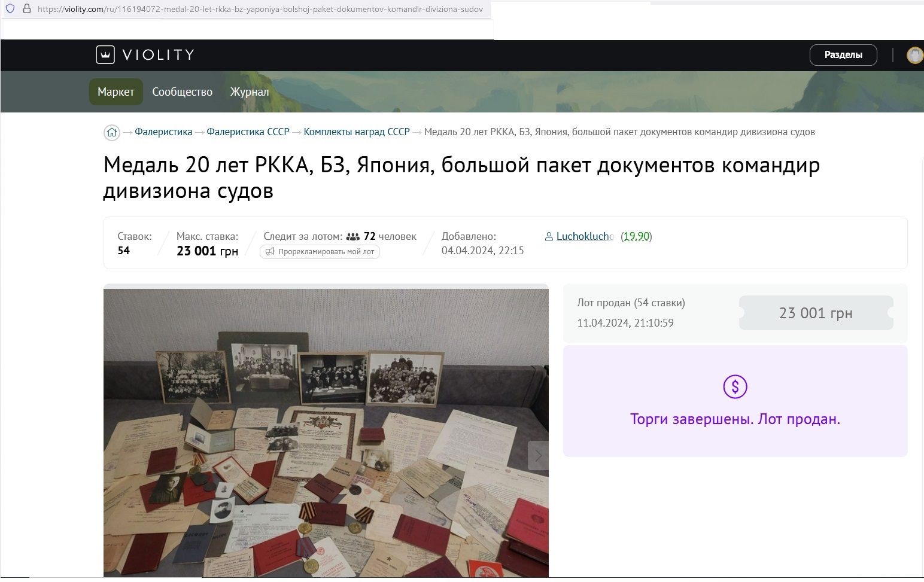Open the Разделы sections menu

click(x=843, y=55)
